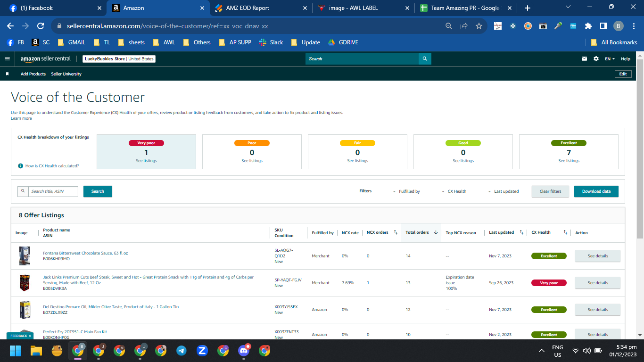Open the Windows Start menu
This screenshot has height=362, width=644.
click(x=15, y=351)
